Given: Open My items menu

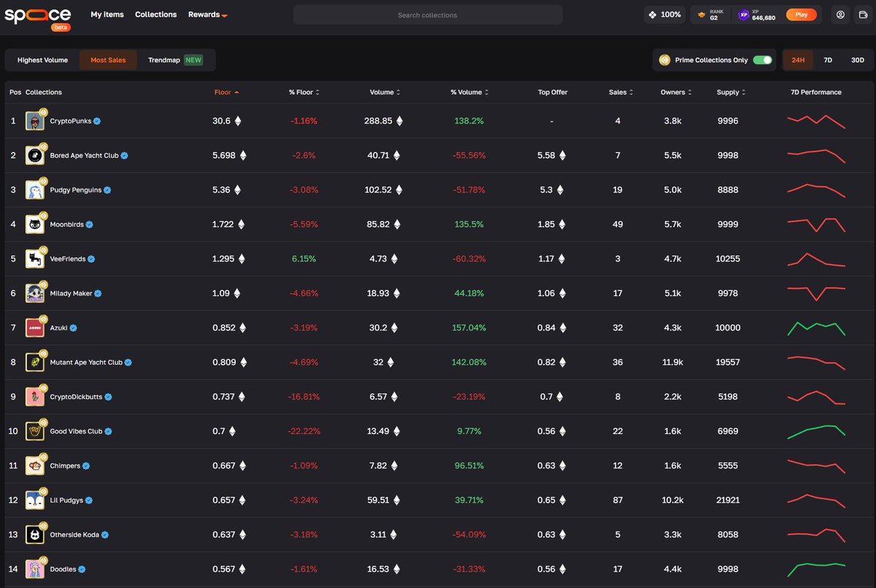Looking at the screenshot, I should pos(107,15).
